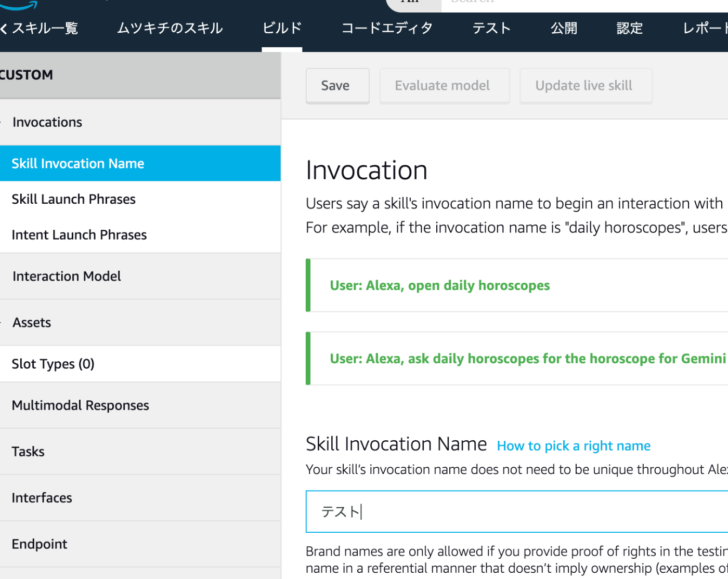Open the Tasks section
This screenshot has width=728, height=579.
click(140, 452)
